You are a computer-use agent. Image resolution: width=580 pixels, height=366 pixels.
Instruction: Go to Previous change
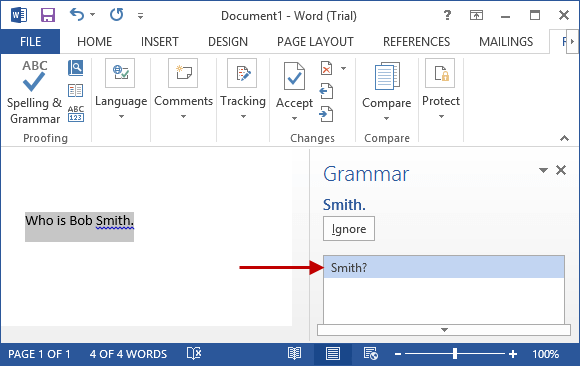pos(327,91)
